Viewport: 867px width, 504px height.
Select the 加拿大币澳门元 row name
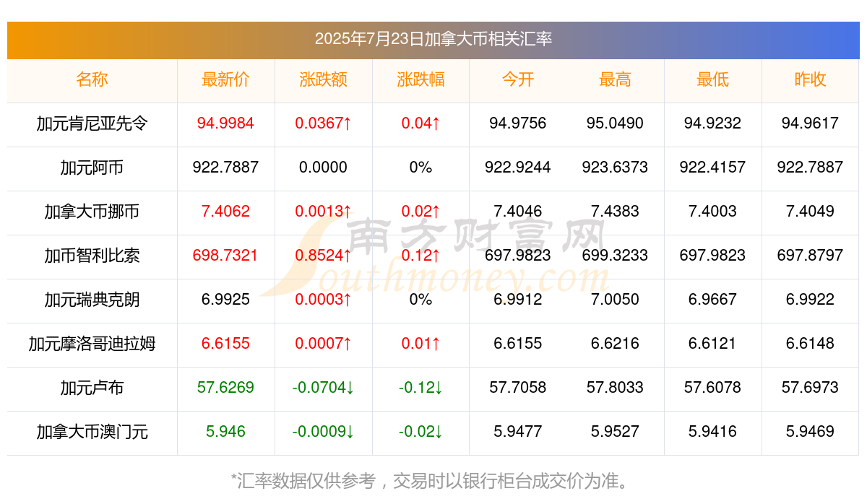coord(92,432)
